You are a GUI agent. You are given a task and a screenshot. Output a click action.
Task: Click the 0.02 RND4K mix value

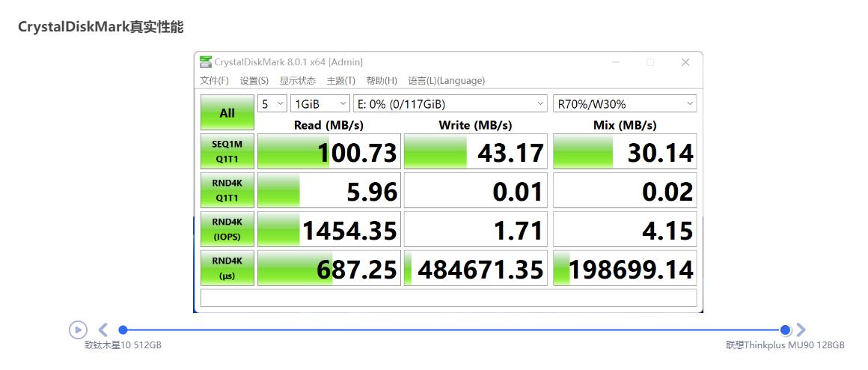click(625, 190)
